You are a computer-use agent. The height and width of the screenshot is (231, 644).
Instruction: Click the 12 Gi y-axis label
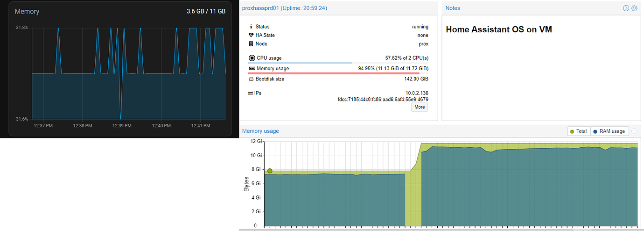pyautogui.click(x=257, y=141)
